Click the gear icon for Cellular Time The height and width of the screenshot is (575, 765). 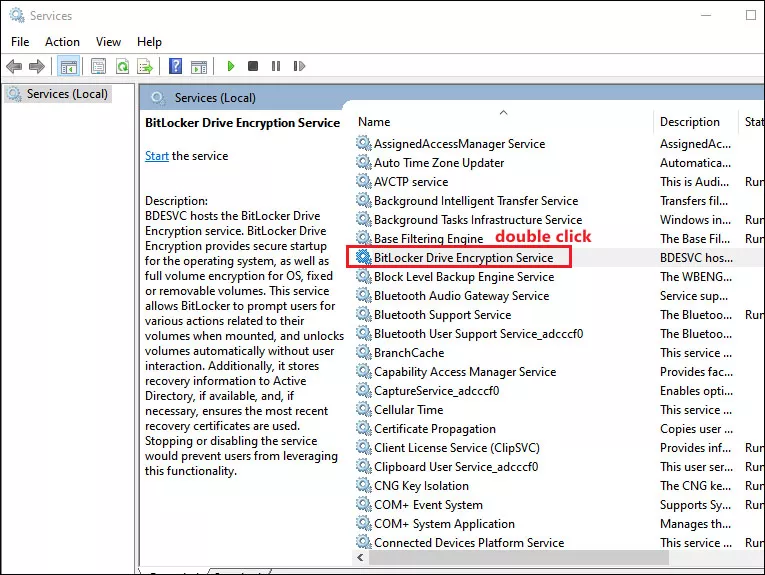click(363, 410)
